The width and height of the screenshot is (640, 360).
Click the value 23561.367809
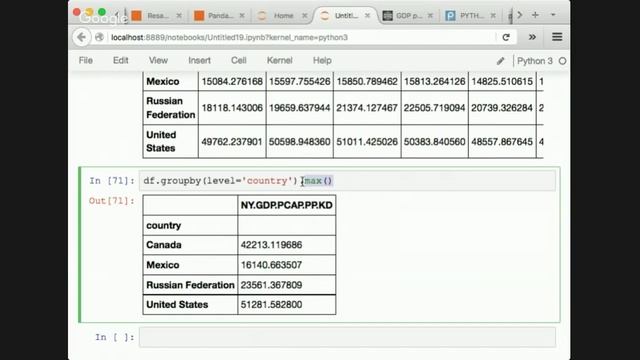click(x=271, y=285)
